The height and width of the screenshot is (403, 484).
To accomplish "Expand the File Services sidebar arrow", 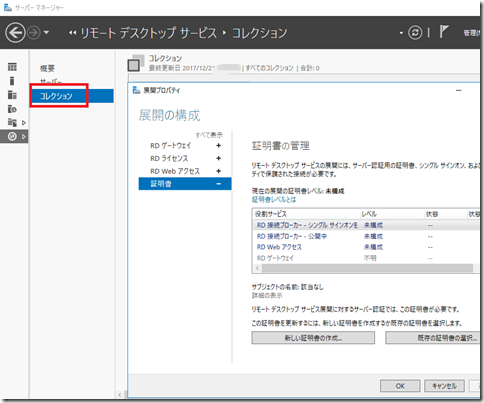I will coord(24,123).
